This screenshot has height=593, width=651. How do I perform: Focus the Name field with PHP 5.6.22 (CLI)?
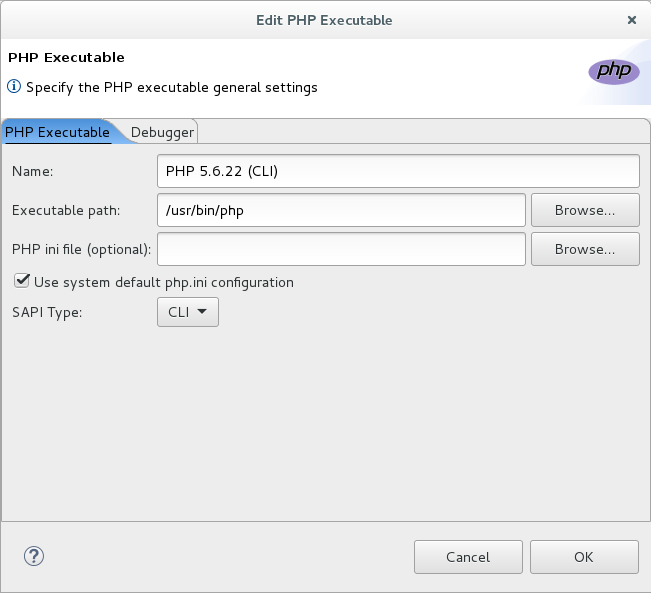coord(398,171)
